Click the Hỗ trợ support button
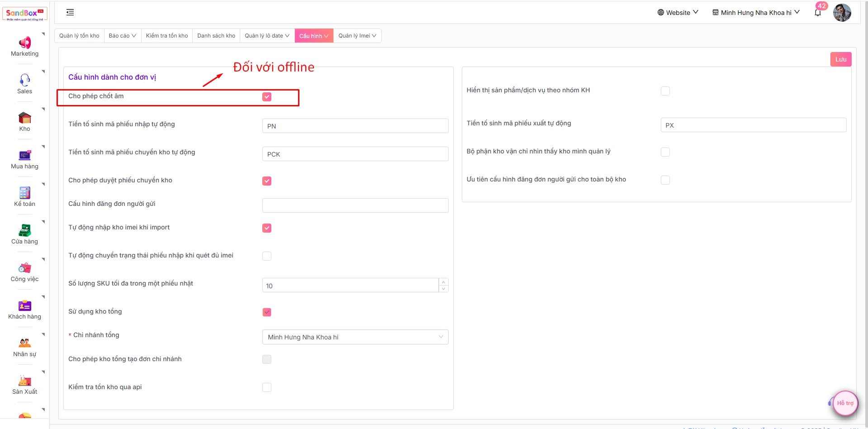868x429 pixels. (844, 403)
